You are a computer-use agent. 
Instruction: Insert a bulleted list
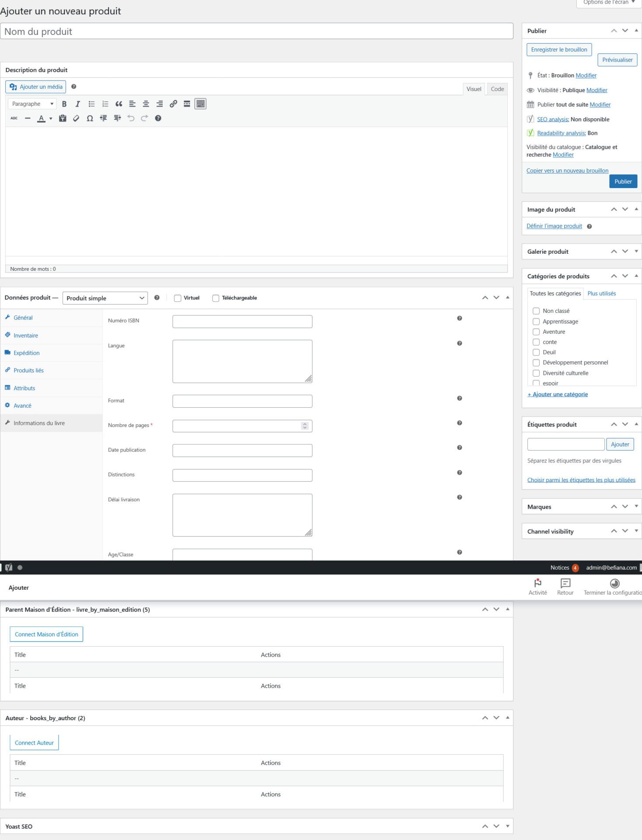pyautogui.click(x=91, y=104)
